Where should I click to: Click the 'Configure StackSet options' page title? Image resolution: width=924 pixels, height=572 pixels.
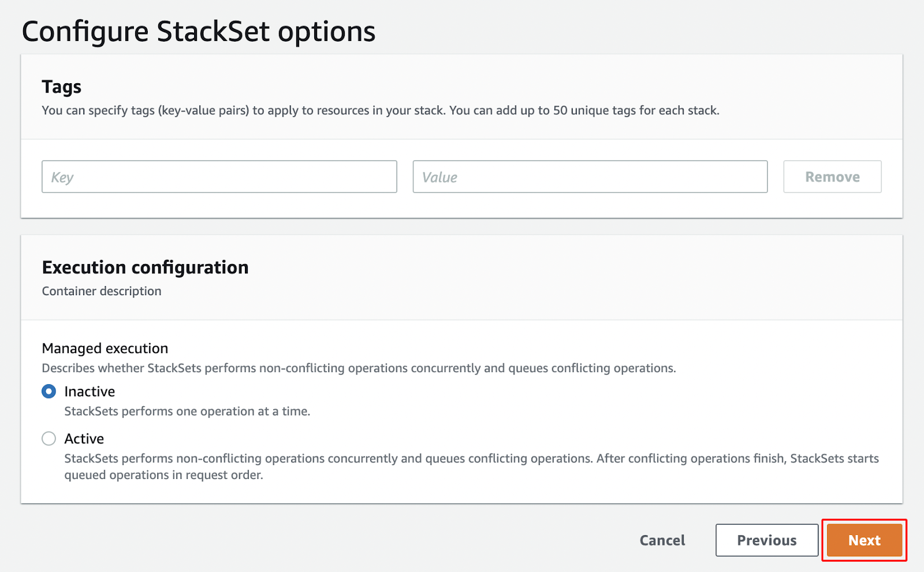pos(199,32)
